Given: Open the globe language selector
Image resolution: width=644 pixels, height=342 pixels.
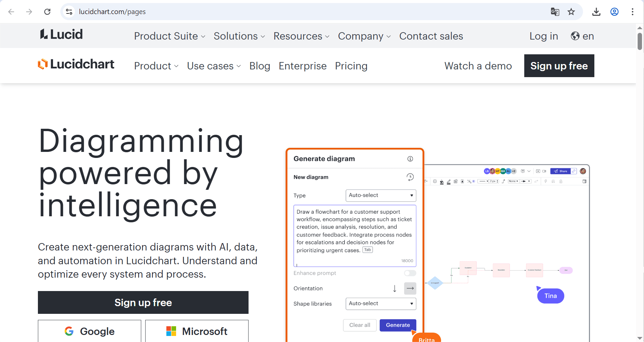Looking at the screenshot, I should coord(582,36).
